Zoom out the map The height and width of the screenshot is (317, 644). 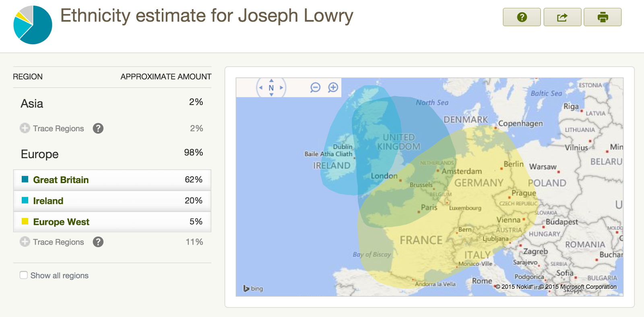(315, 87)
